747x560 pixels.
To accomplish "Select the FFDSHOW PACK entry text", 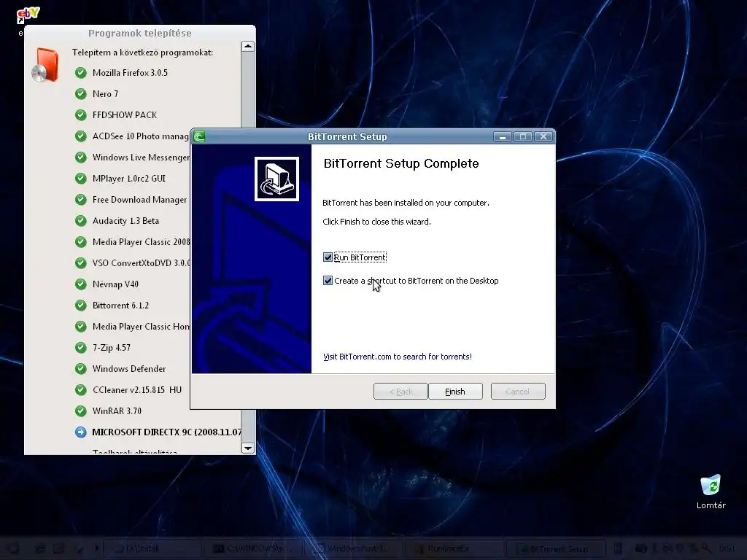I will [x=125, y=114].
